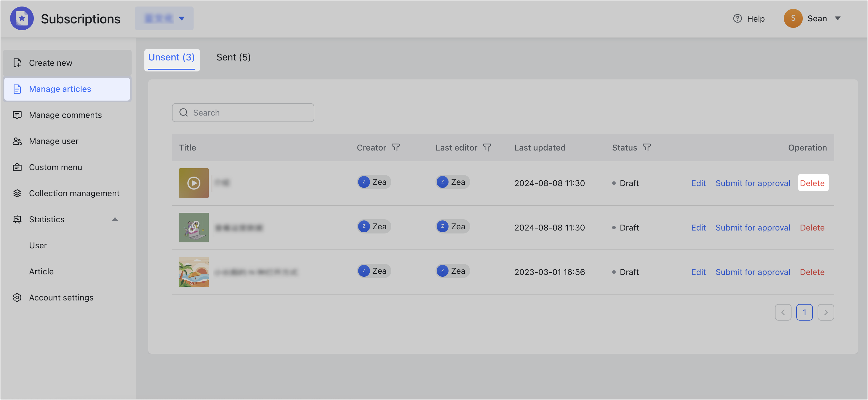Screen dimensions: 868x400
Task: Switch to the Sent (5) tab
Action: tap(233, 57)
